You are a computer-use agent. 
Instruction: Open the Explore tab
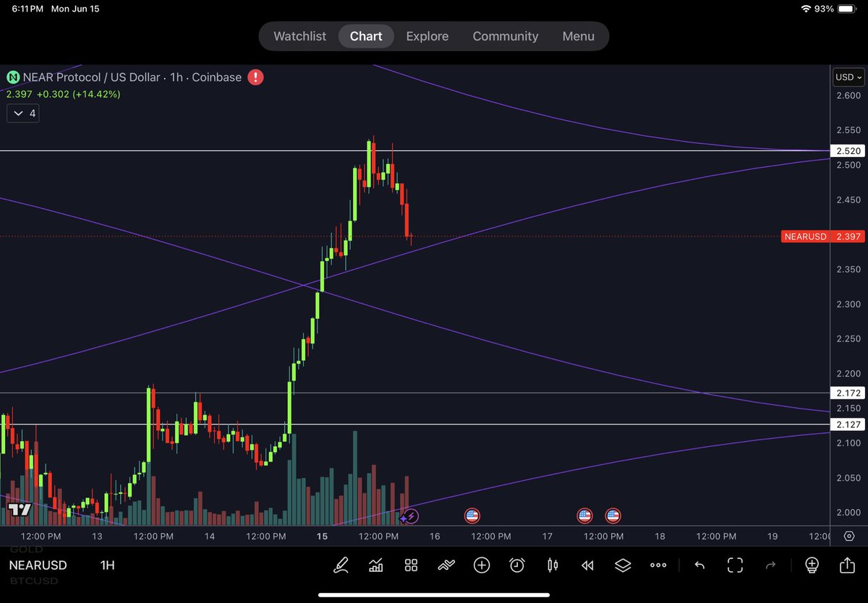point(427,36)
